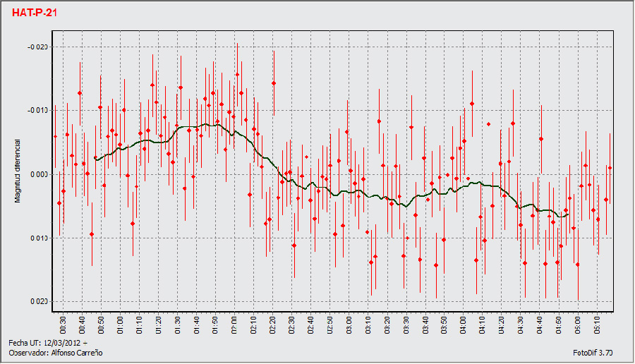635x364 pixels.
Task: Pick the 02:30 time axis label
Action: [x=291, y=324]
